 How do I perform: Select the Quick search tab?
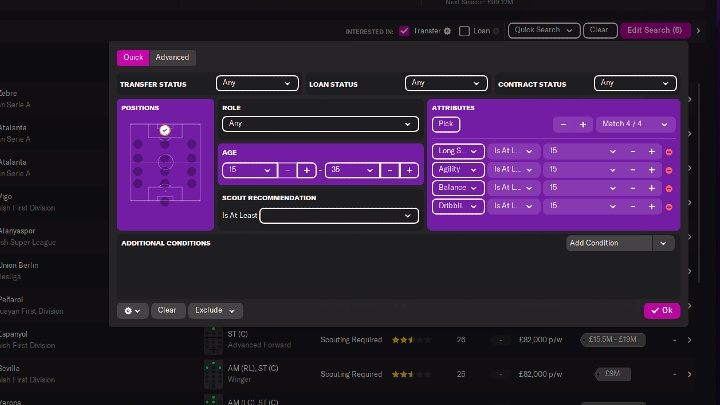coord(133,58)
